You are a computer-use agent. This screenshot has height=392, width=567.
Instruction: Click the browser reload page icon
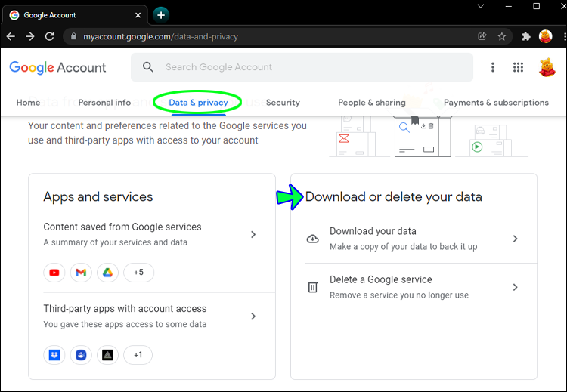pyautogui.click(x=50, y=36)
